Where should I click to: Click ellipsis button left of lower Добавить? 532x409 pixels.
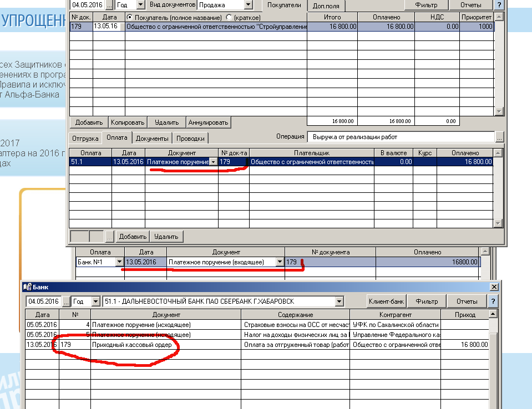click(x=109, y=237)
